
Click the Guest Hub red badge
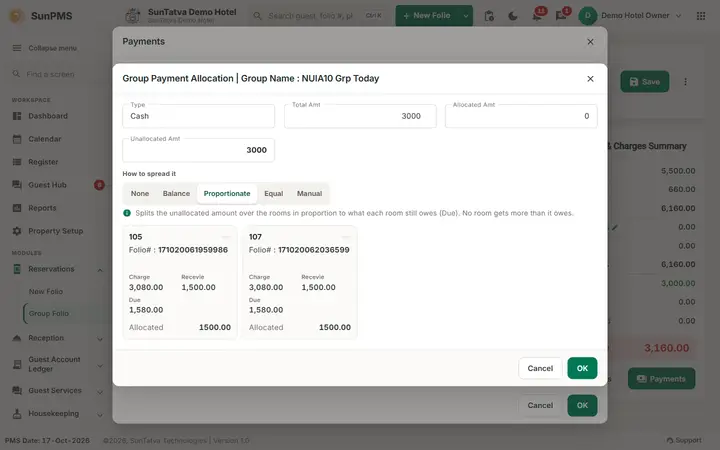tap(99, 185)
